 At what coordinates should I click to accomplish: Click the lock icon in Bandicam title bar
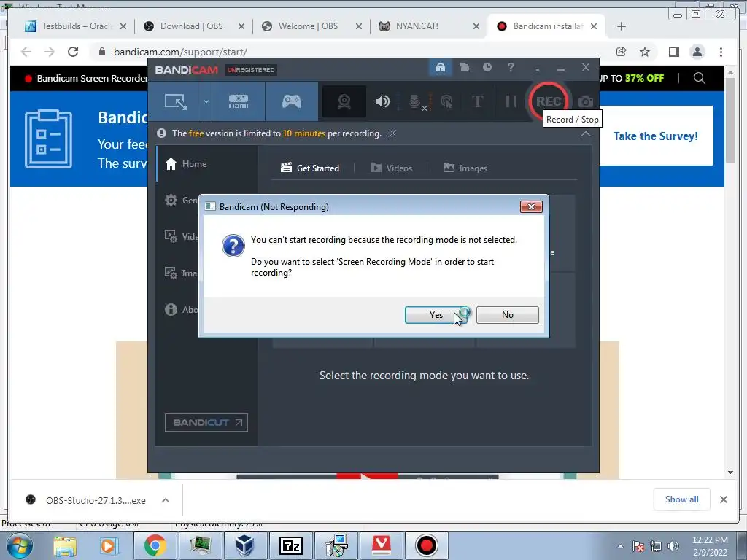440,68
